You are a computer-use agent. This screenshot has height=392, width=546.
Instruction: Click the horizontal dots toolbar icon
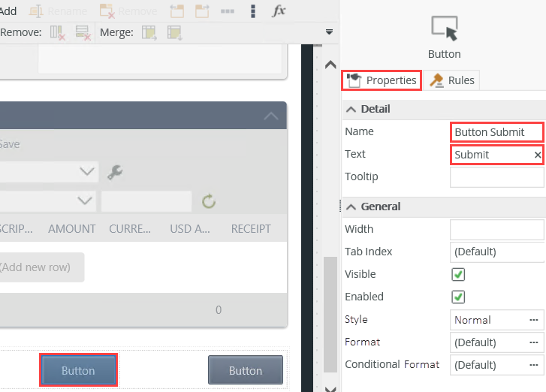tap(228, 11)
